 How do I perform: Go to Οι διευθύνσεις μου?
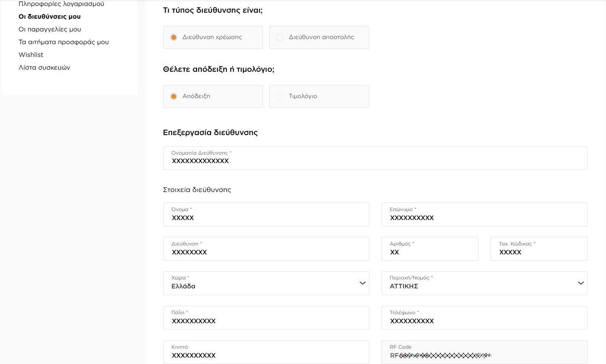[50, 17]
